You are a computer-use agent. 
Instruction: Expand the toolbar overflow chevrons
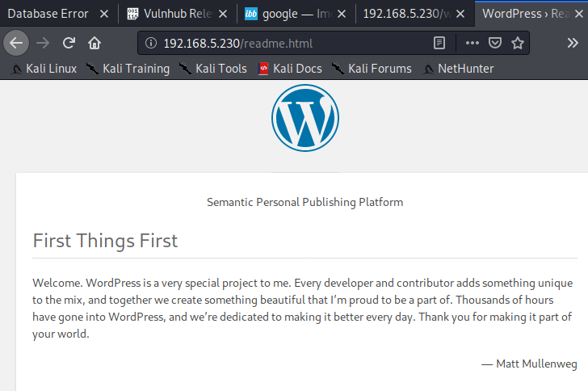pyautogui.click(x=573, y=43)
